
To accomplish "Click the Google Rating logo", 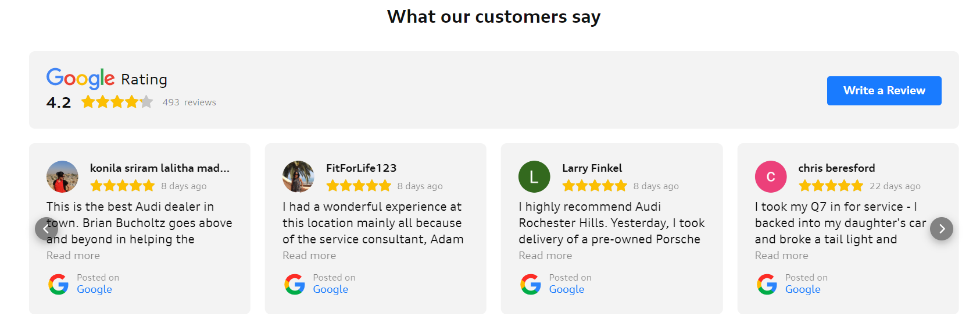I will (x=81, y=78).
